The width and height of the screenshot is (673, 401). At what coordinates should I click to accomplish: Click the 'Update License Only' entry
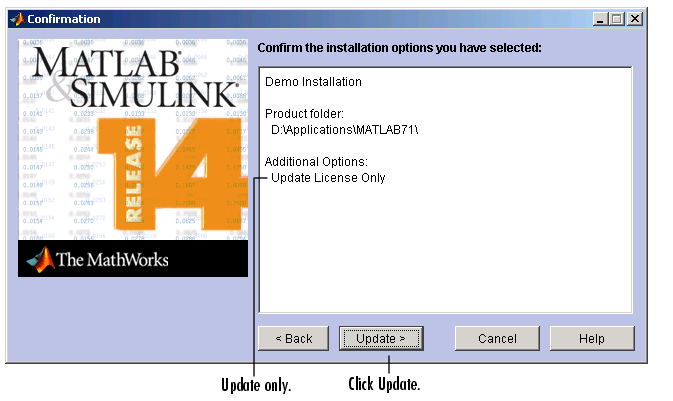click(x=328, y=178)
